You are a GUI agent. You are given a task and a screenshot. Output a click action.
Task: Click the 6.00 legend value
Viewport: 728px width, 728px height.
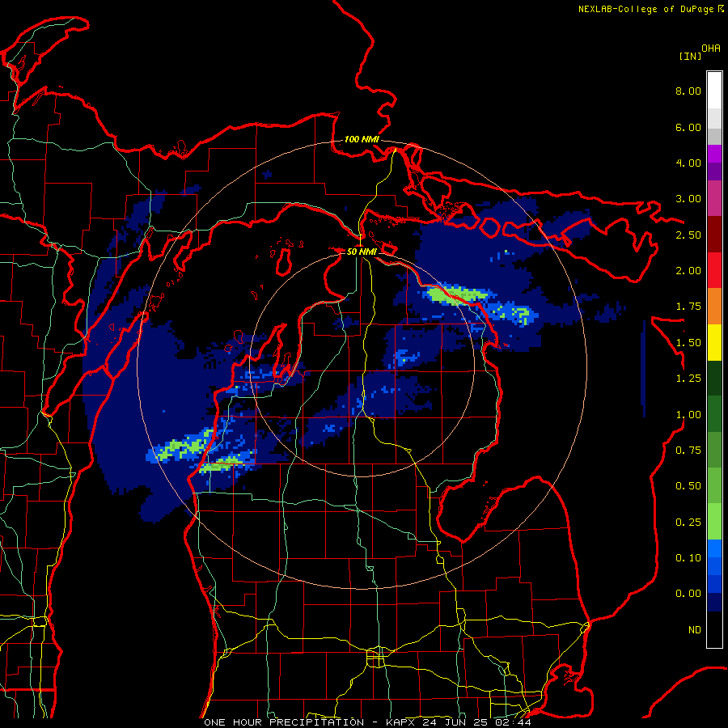click(x=688, y=127)
